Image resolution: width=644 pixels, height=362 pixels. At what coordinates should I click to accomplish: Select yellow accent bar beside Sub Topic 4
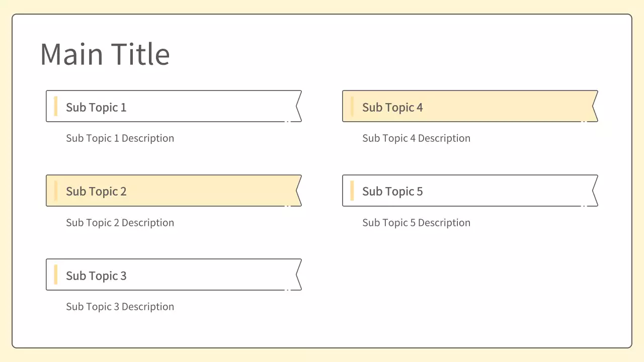click(352, 107)
